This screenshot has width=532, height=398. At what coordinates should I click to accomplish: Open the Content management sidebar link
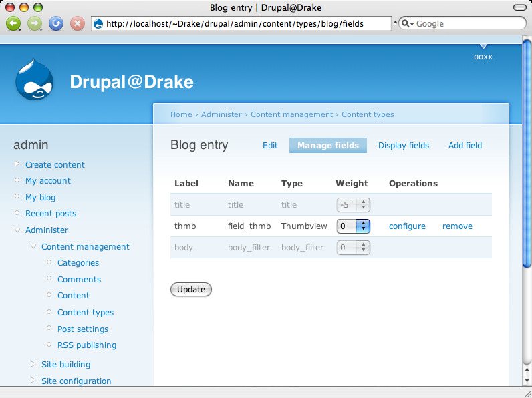click(x=86, y=247)
